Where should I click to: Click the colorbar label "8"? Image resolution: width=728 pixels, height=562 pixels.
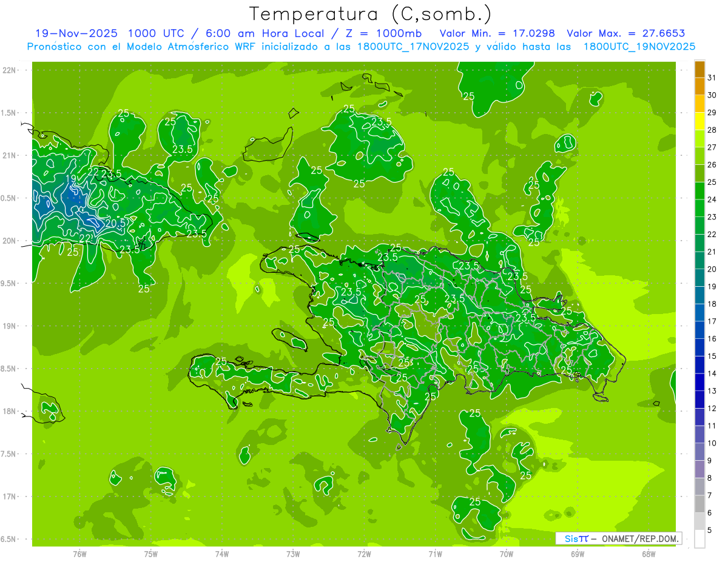tap(710, 478)
